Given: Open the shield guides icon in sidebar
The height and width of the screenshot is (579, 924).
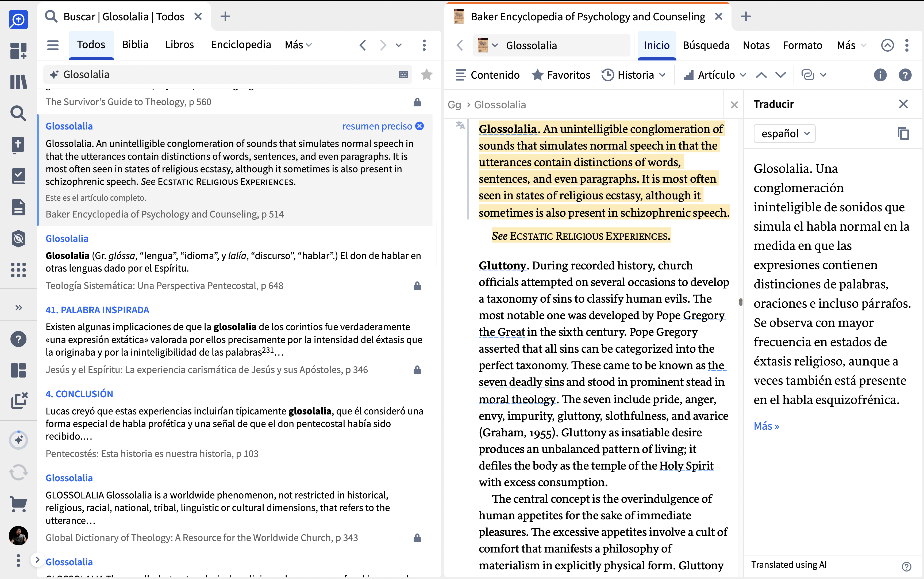Looking at the screenshot, I should (18, 239).
